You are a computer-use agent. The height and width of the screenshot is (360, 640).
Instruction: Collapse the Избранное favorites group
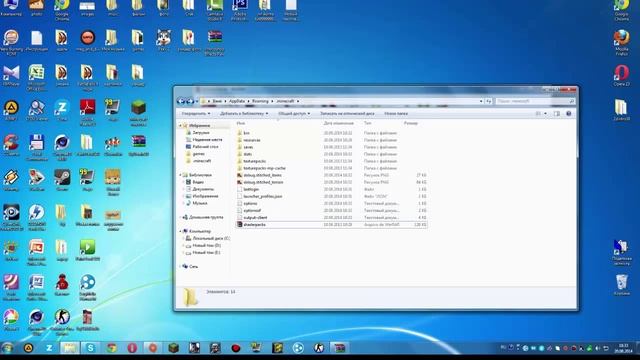pyautogui.click(x=180, y=126)
